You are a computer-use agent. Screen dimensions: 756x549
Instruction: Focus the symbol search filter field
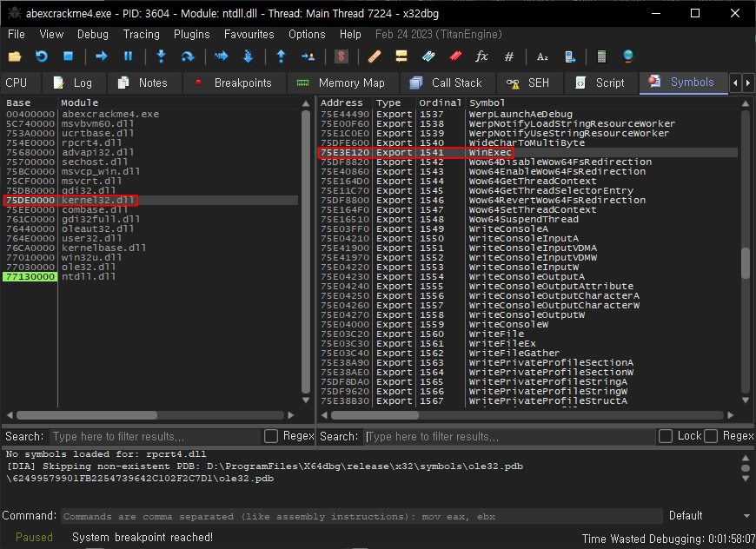[508, 436]
